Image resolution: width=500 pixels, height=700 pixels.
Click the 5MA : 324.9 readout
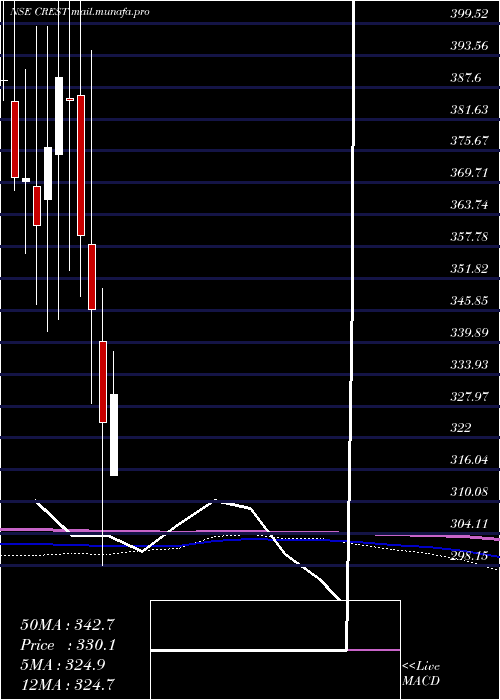62,665
